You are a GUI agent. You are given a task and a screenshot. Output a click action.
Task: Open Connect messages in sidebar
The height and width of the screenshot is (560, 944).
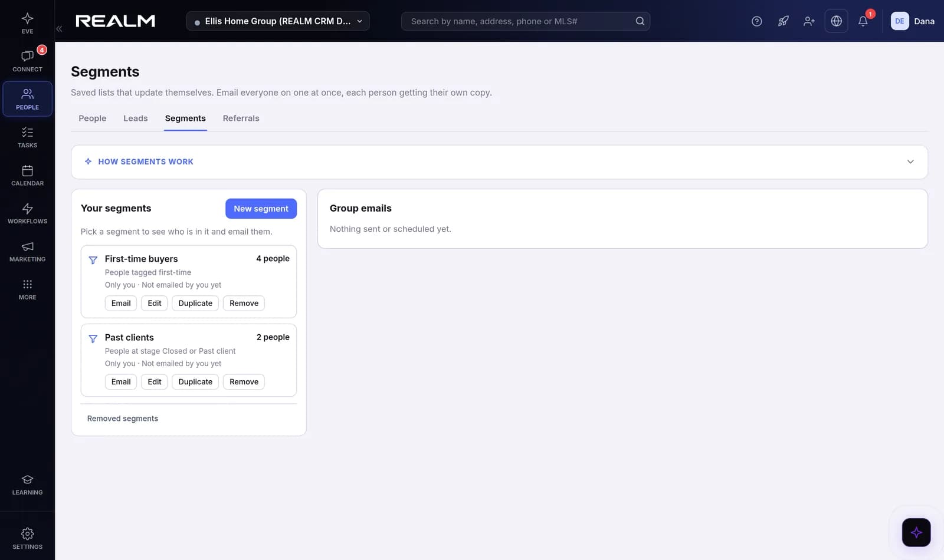click(27, 61)
